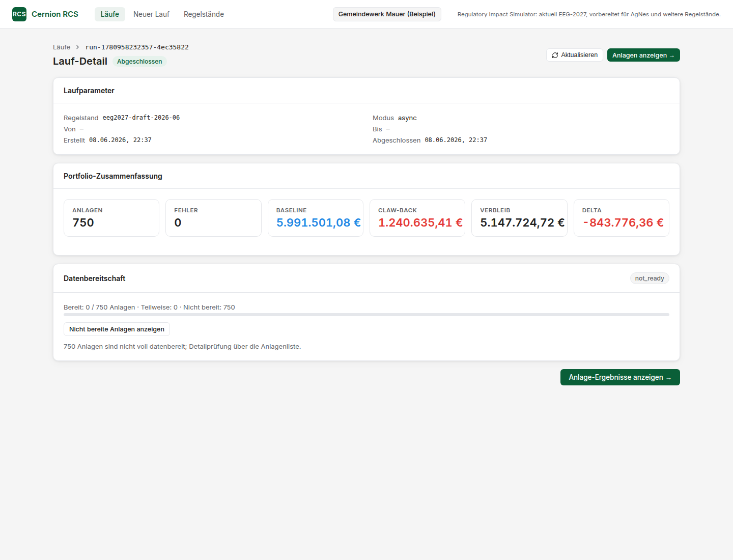Image resolution: width=733 pixels, height=560 pixels.
Task: Click the Modus value async
Action: (407, 118)
